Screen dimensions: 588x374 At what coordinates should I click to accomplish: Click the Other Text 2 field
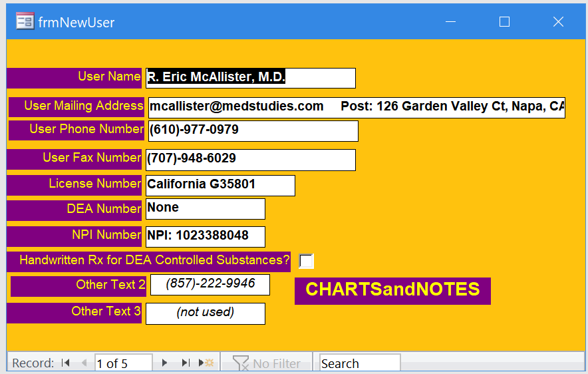(x=210, y=284)
